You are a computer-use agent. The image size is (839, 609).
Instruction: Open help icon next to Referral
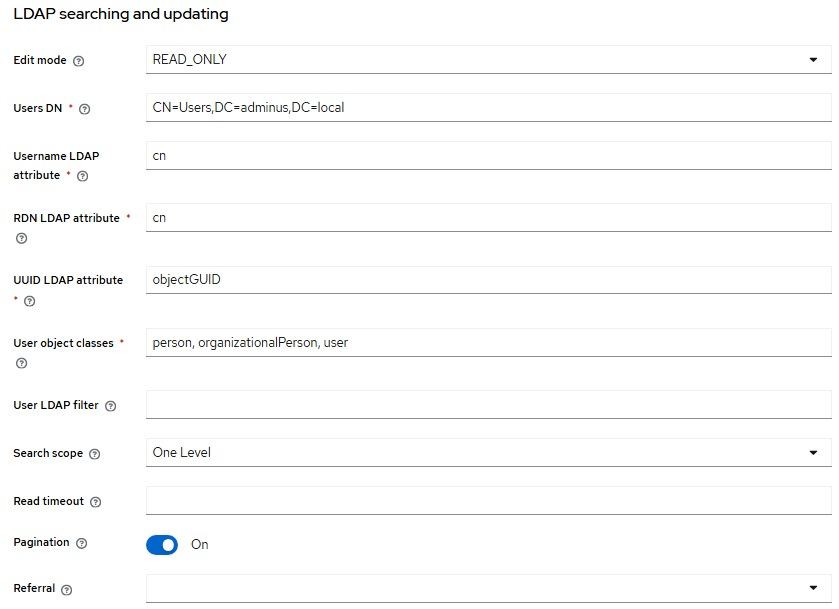pyautogui.click(x=66, y=590)
